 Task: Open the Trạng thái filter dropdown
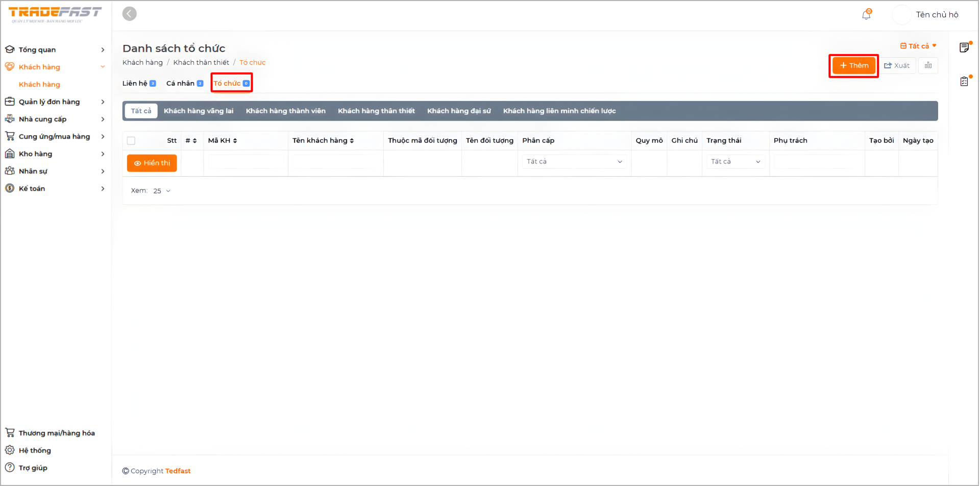[735, 161]
